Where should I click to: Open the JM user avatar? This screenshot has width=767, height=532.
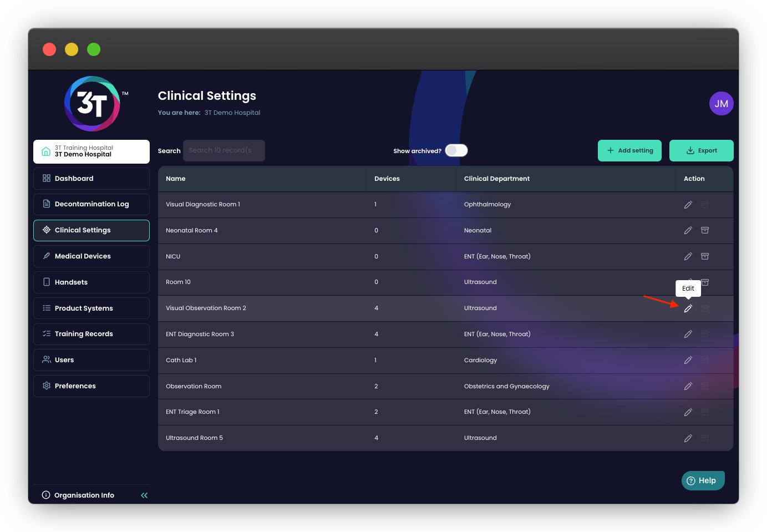point(721,104)
